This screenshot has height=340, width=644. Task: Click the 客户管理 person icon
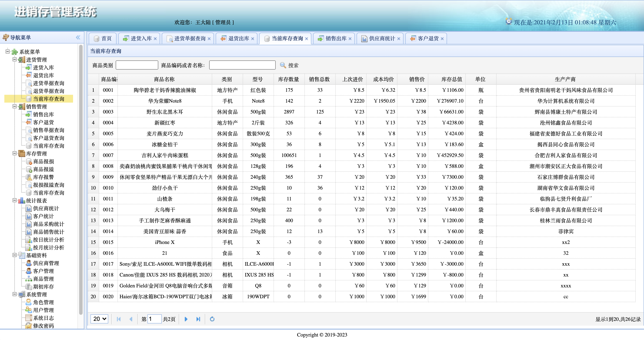point(29,271)
